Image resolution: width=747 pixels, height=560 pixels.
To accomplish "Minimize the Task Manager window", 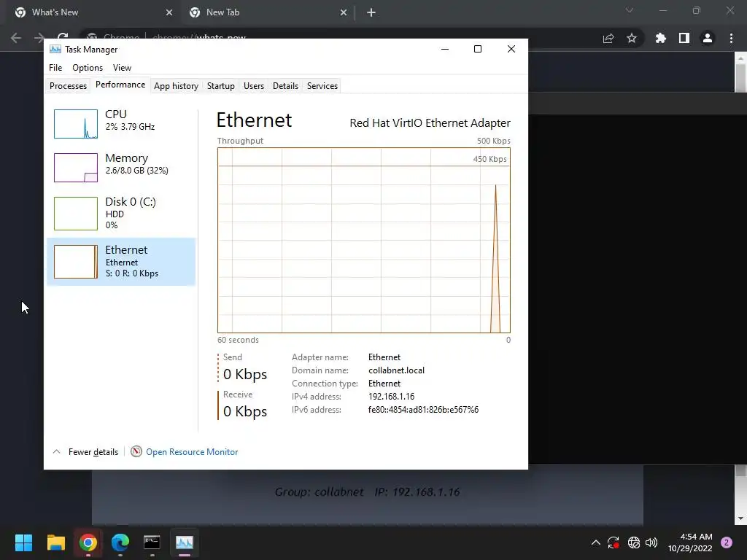I will [445, 49].
